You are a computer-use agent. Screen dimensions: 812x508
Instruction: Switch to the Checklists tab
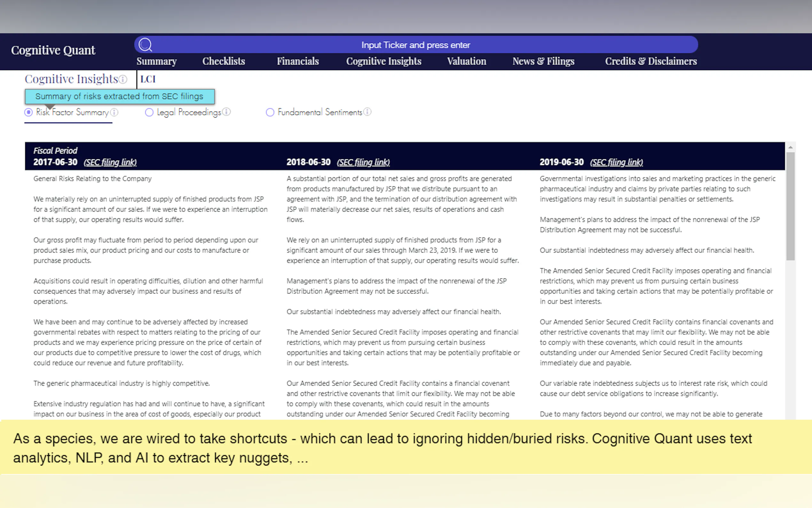[223, 61]
